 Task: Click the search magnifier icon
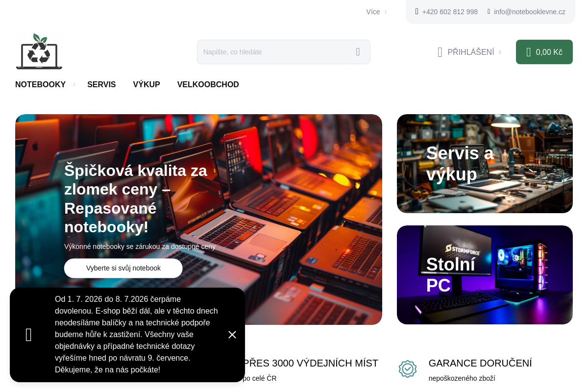(358, 52)
